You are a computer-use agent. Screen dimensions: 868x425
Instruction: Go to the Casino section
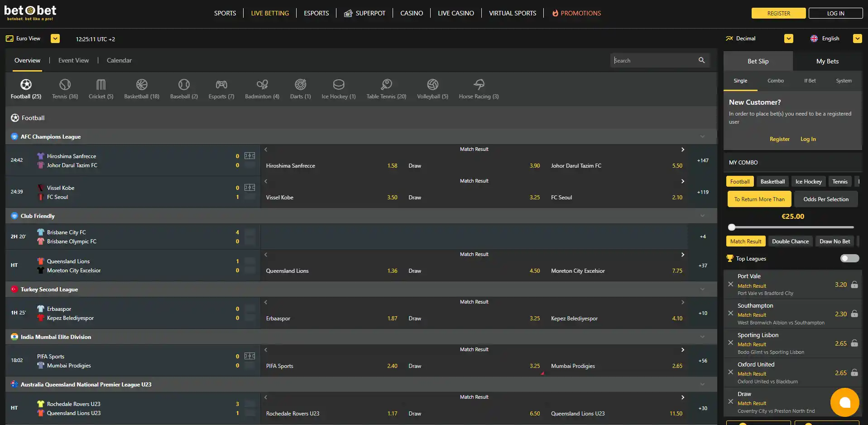tap(412, 13)
